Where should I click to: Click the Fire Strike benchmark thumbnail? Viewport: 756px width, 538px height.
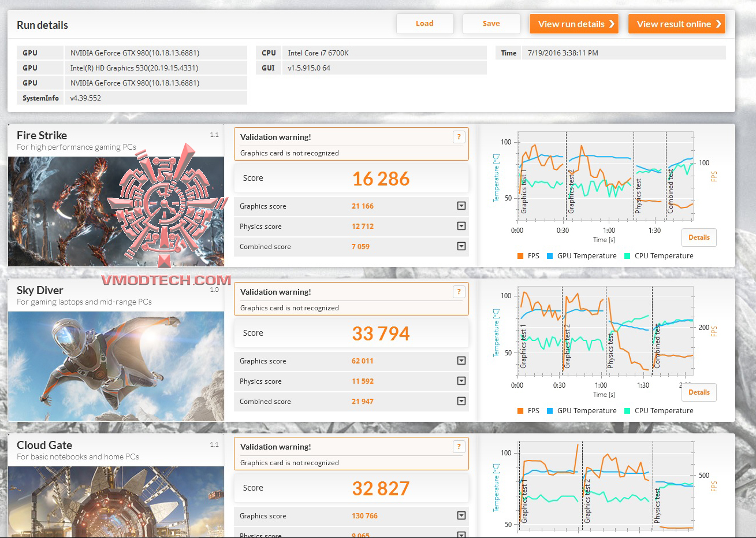coord(116,211)
